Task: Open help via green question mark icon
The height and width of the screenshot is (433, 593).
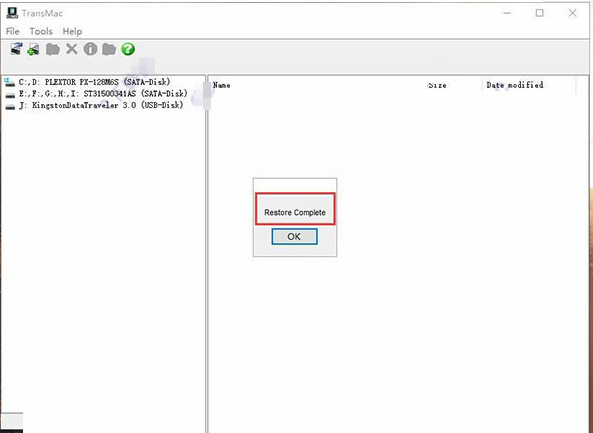Action: [x=128, y=49]
